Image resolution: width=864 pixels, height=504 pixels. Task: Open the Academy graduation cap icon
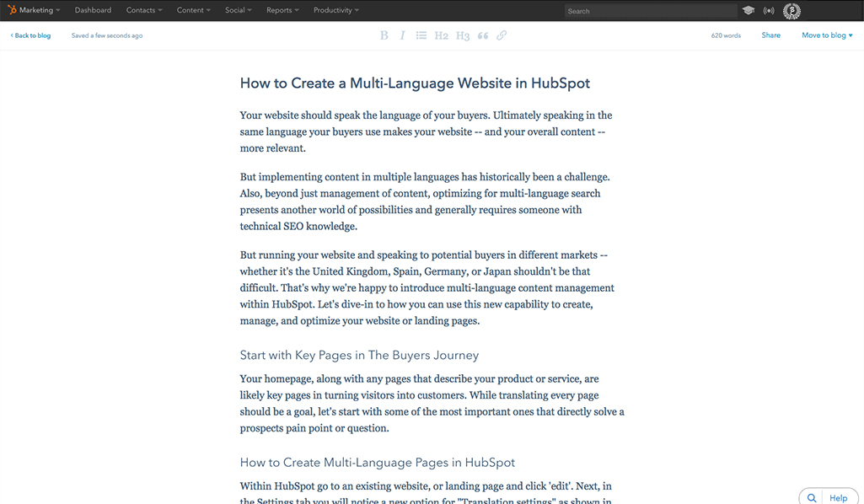pos(748,10)
